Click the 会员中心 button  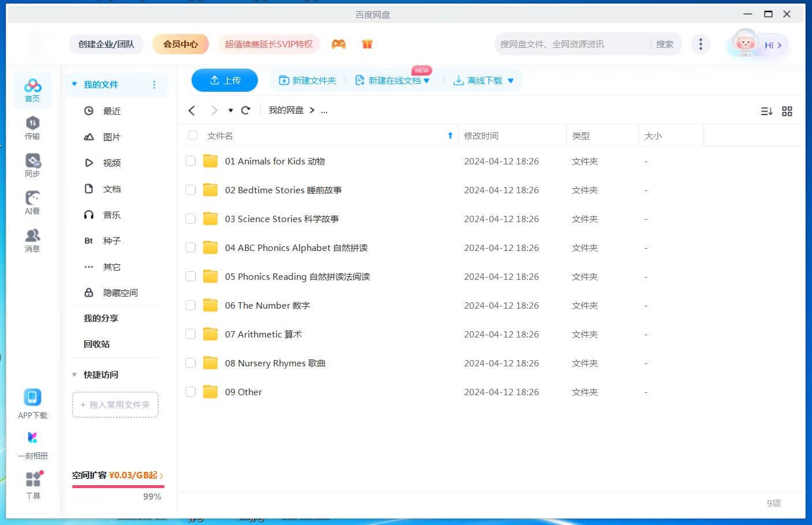pos(180,44)
